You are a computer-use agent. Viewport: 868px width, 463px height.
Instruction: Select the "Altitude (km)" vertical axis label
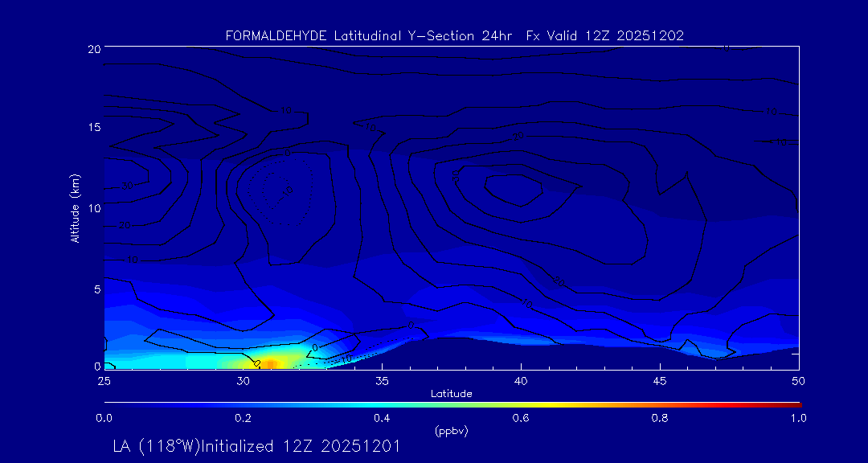pos(75,207)
